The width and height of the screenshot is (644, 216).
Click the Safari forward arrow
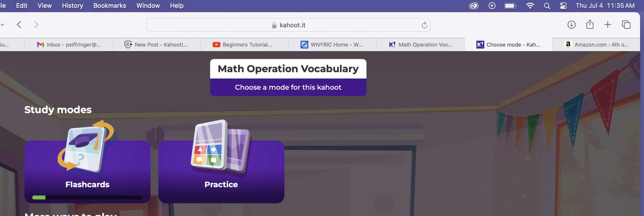click(x=36, y=25)
